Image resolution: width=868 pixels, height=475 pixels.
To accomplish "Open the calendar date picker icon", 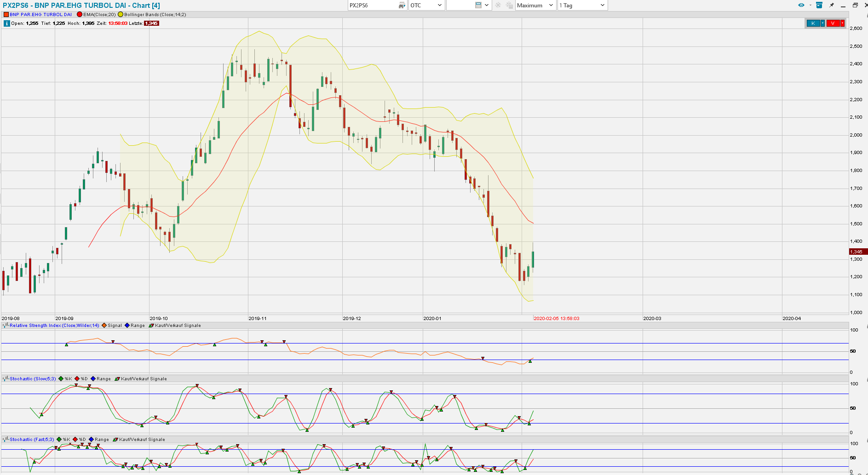I will point(478,6).
